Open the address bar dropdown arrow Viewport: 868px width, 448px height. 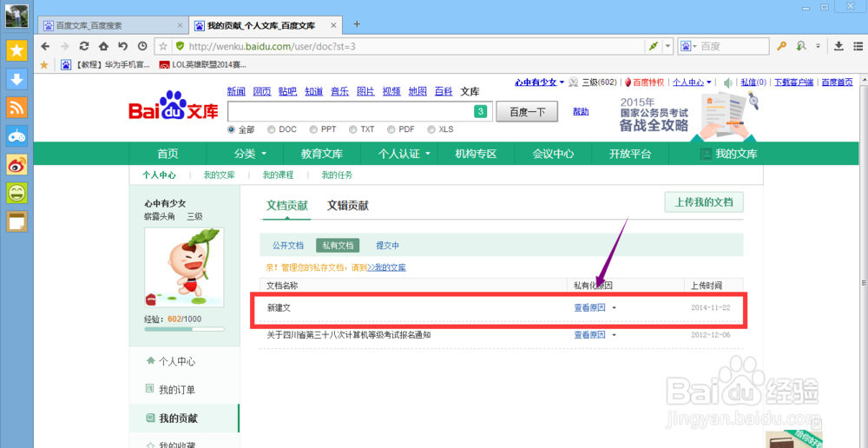pos(668,47)
